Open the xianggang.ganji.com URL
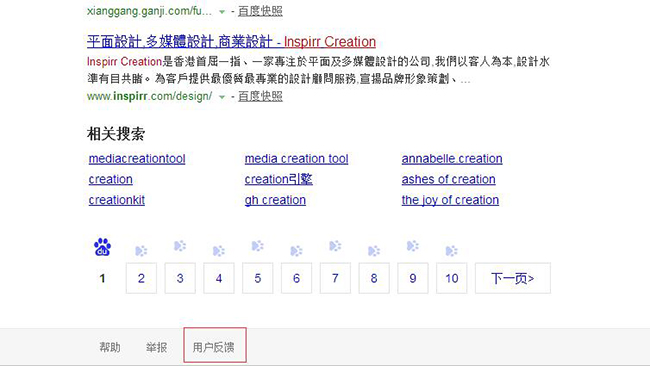 click(x=149, y=11)
